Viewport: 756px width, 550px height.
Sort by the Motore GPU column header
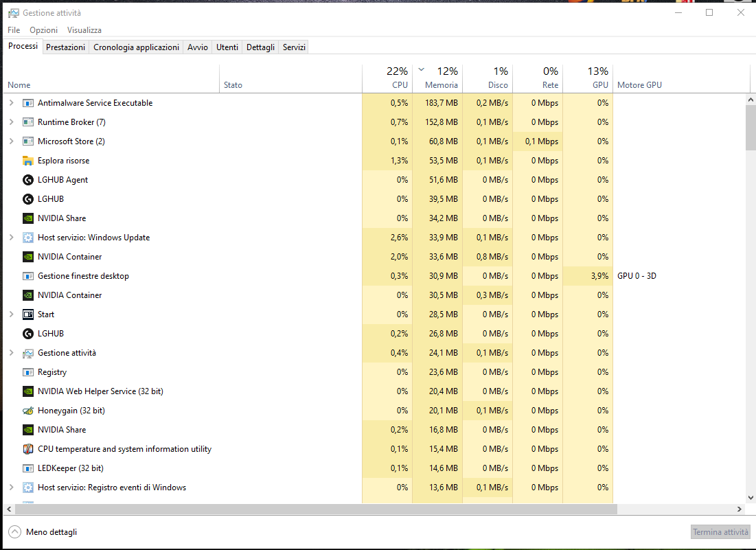pos(682,78)
